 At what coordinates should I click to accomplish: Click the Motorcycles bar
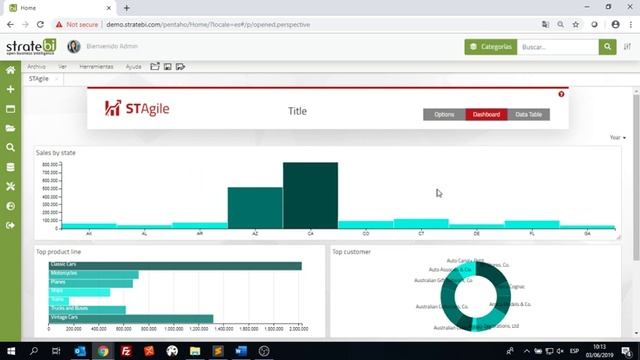point(93,275)
